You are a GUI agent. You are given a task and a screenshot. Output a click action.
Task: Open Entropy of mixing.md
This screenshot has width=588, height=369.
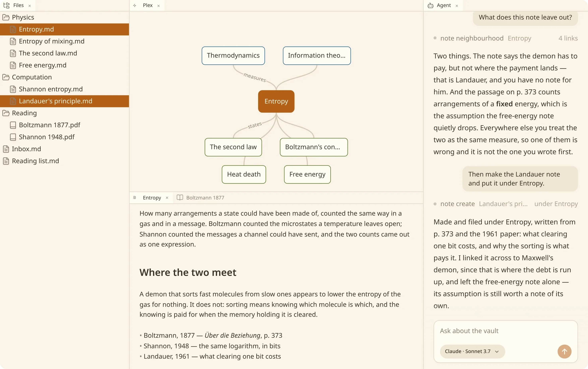point(64,41)
